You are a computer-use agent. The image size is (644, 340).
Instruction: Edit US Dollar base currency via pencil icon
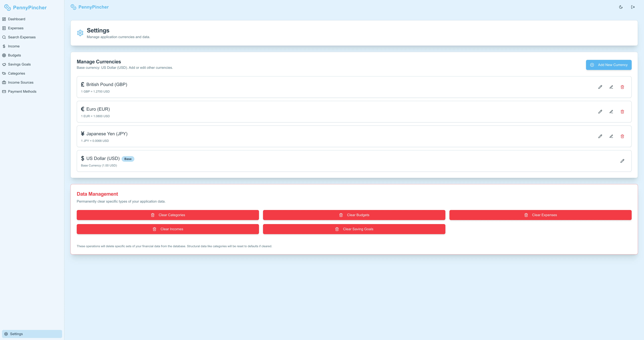[622, 161]
